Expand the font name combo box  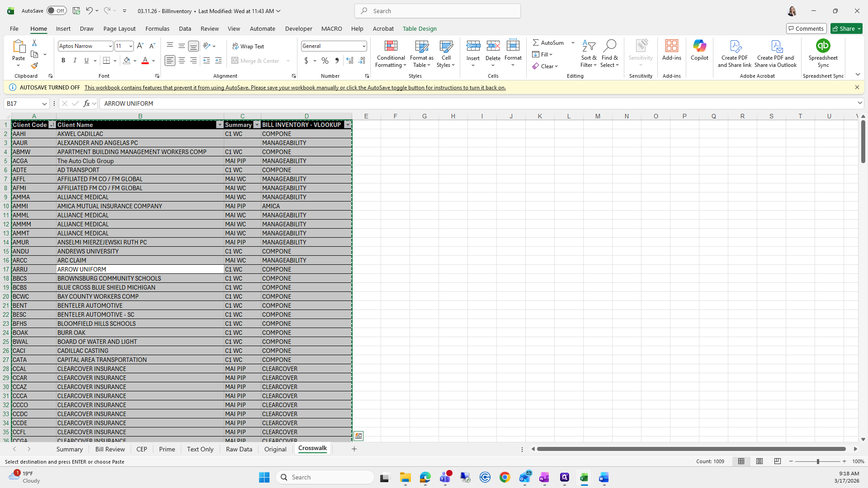click(110, 46)
